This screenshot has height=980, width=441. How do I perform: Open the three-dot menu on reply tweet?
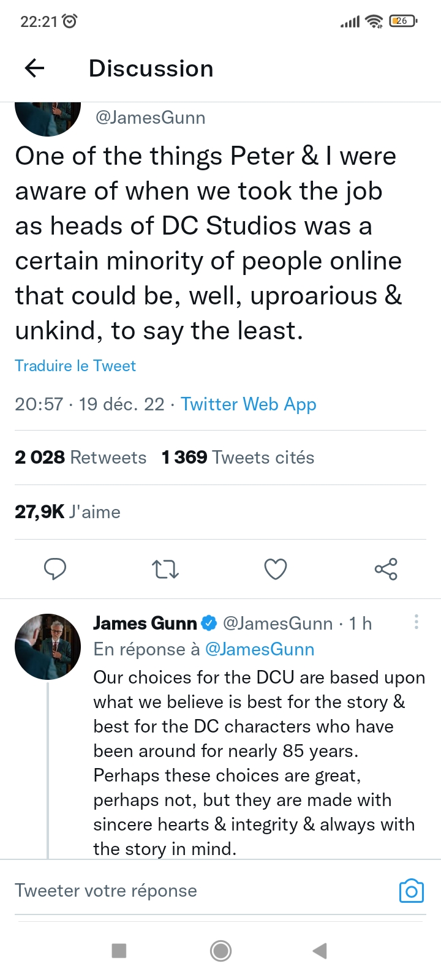pos(417,622)
